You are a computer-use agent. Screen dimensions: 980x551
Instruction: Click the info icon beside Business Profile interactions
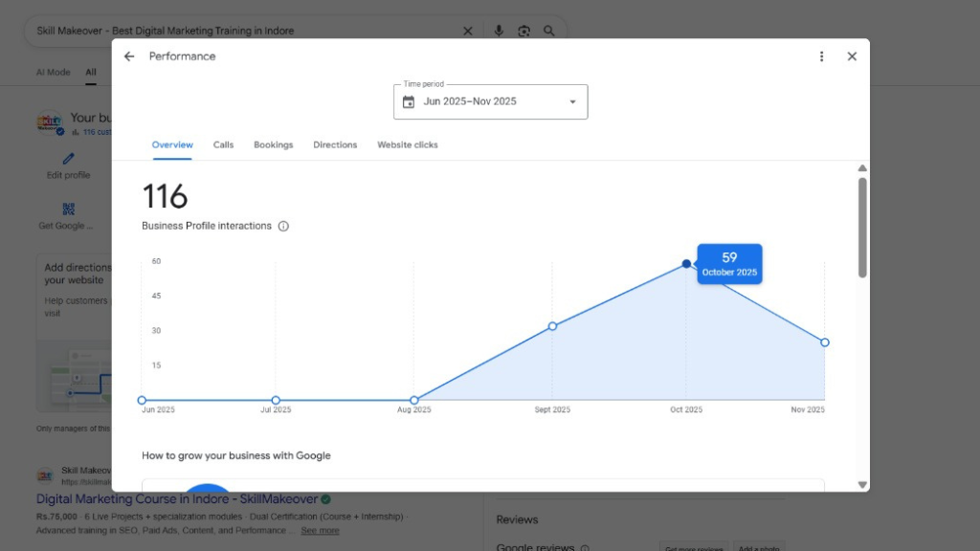(283, 227)
